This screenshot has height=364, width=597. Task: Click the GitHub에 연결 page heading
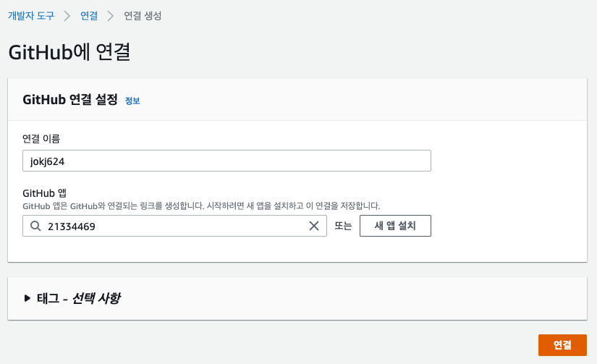click(69, 52)
